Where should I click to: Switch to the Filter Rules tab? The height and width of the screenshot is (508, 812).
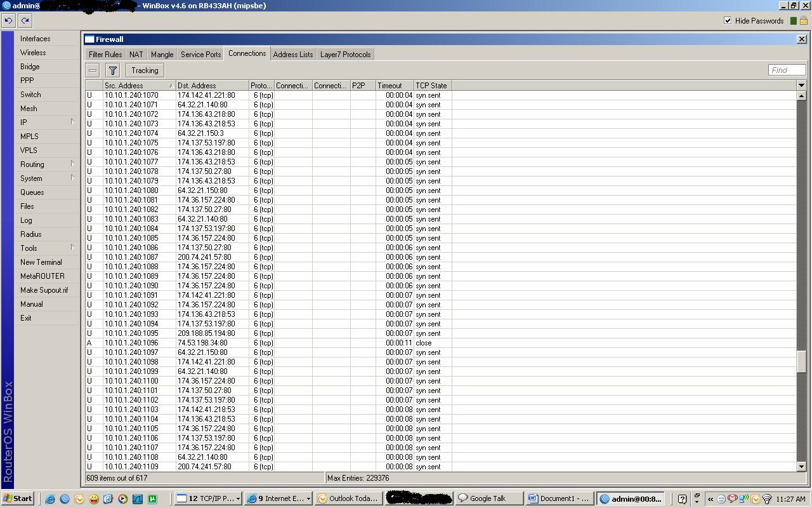pyautogui.click(x=105, y=55)
